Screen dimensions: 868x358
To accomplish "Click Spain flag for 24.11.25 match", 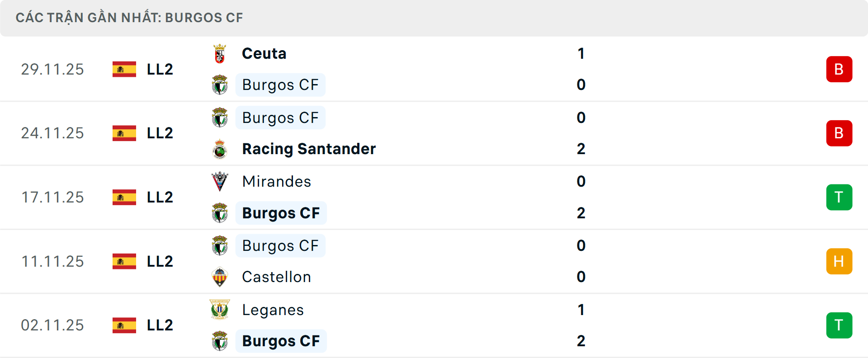I will coord(124,133).
